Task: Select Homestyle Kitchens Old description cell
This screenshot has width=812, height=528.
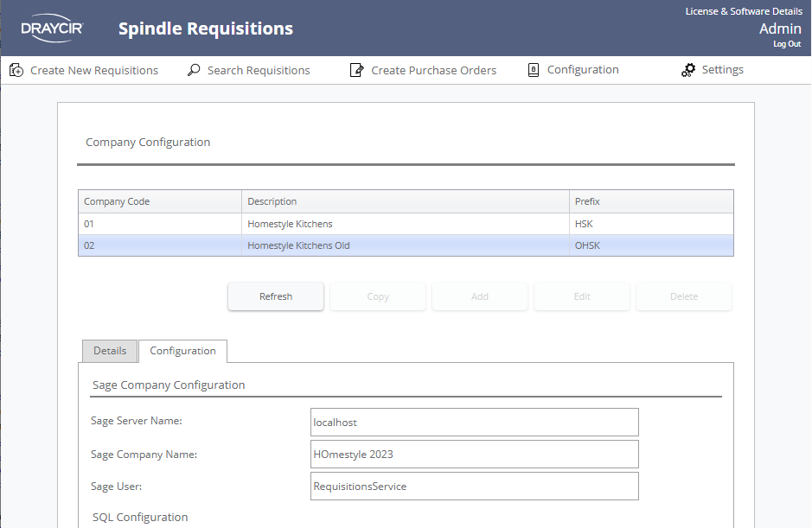Action: (x=406, y=245)
